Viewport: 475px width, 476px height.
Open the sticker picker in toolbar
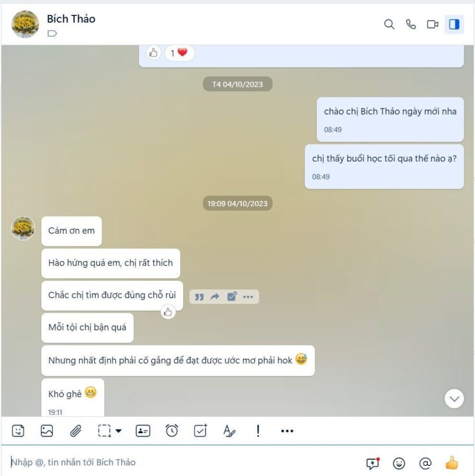pyautogui.click(x=18, y=431)
